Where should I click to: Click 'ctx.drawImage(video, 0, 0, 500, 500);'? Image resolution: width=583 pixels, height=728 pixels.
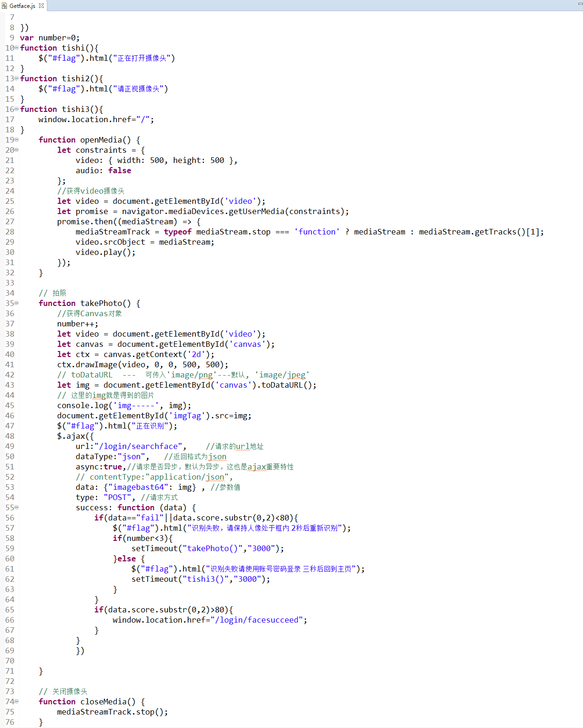tap(143, 364)
